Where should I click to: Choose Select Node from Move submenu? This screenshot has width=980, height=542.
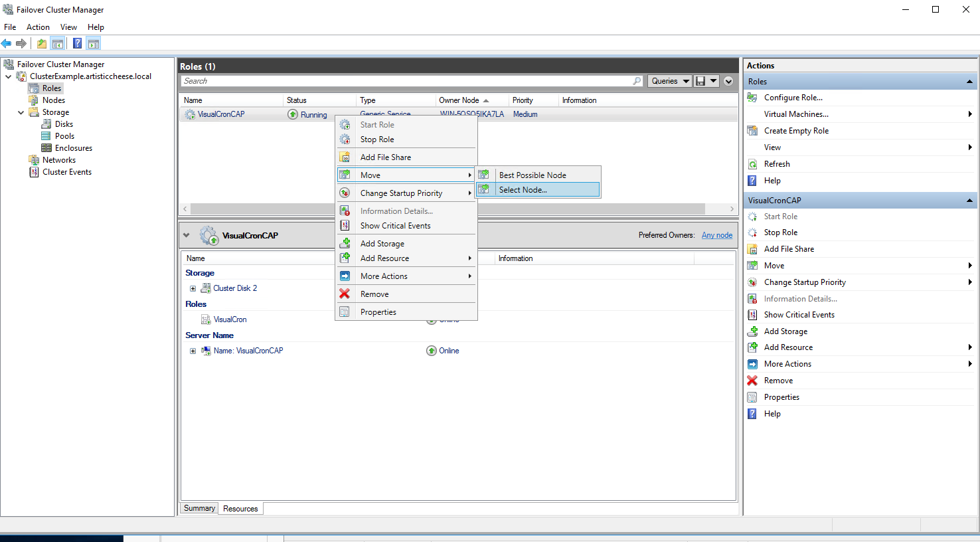[523, 190]
